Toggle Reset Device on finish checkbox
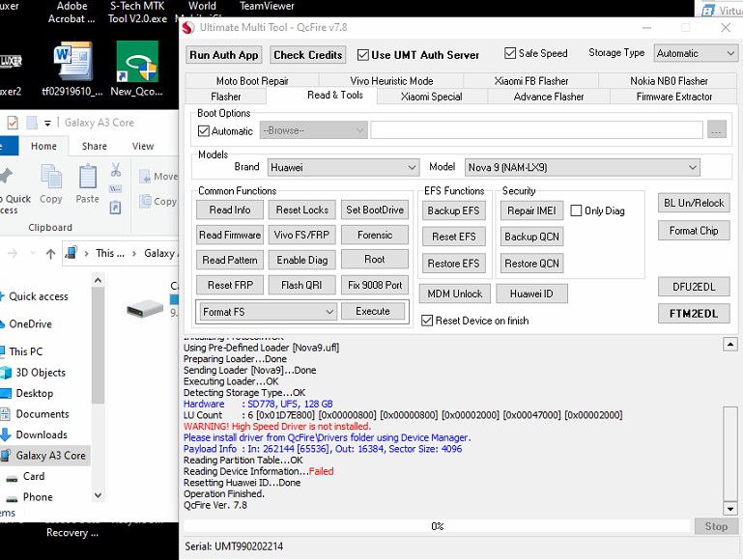 [427, 321]
